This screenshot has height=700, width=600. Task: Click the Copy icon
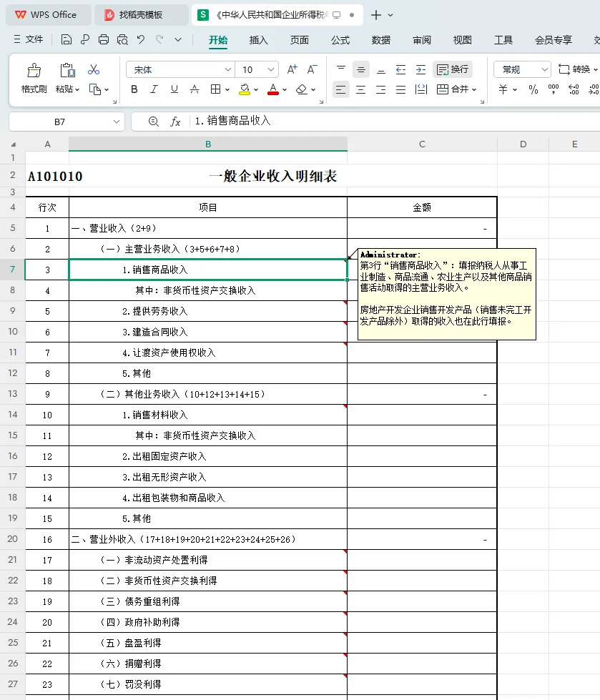tap(94, 89)
